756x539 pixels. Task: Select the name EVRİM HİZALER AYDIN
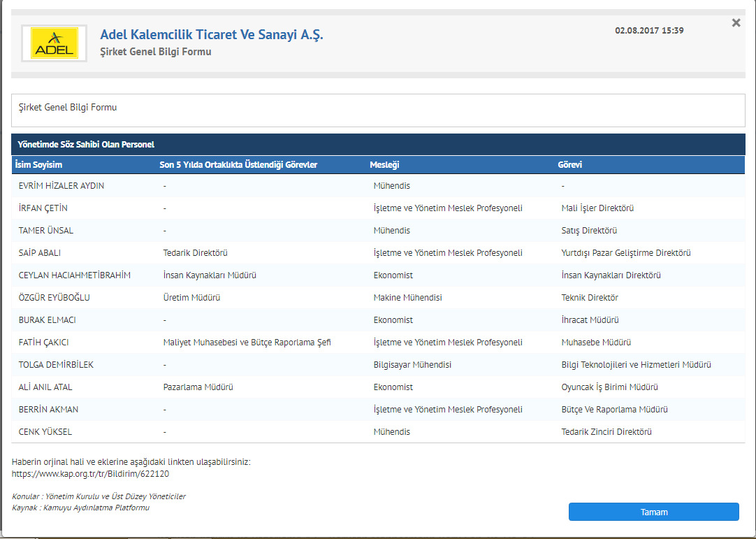[x=61, y=186]
